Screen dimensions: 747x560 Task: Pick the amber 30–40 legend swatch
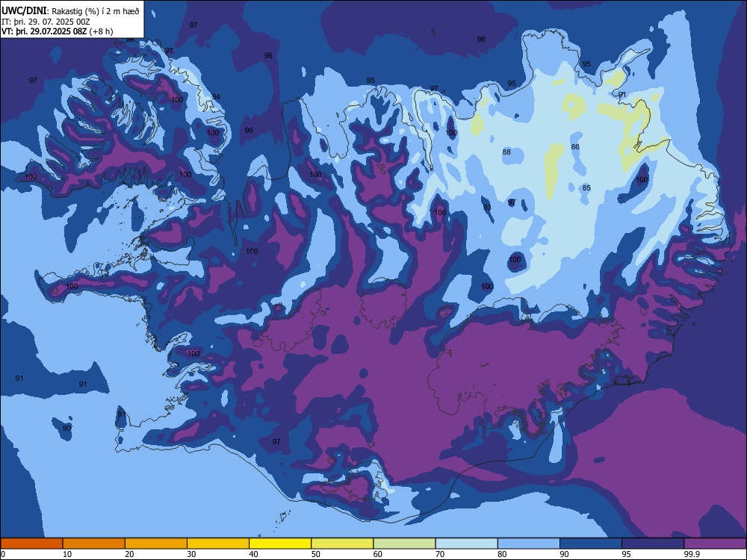[218, 544]
